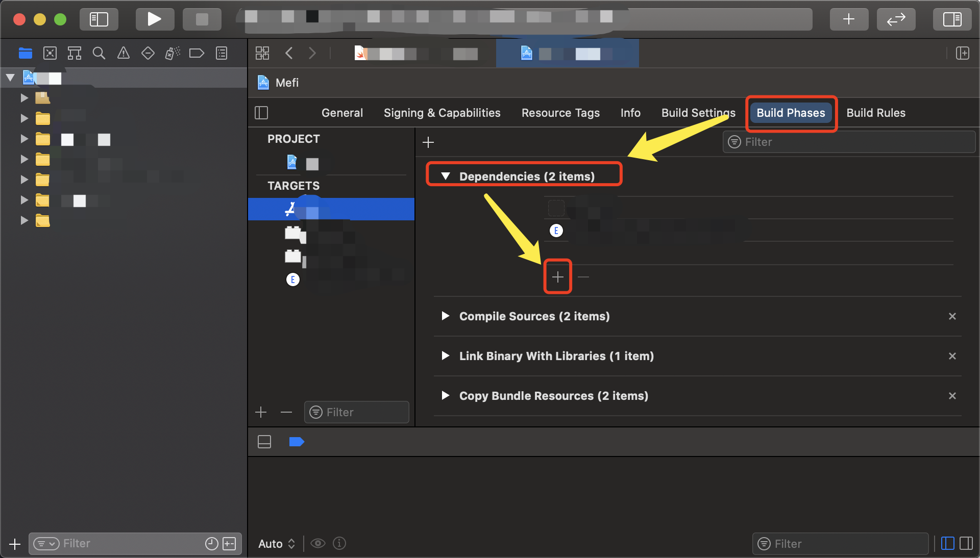Select the Project navigator folder icon

coord(25,53)
